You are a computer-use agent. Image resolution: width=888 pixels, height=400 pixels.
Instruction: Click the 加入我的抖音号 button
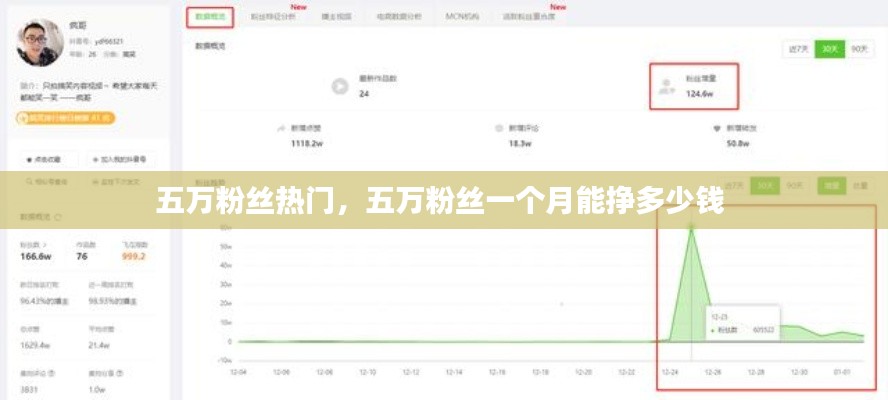point(121,159)
